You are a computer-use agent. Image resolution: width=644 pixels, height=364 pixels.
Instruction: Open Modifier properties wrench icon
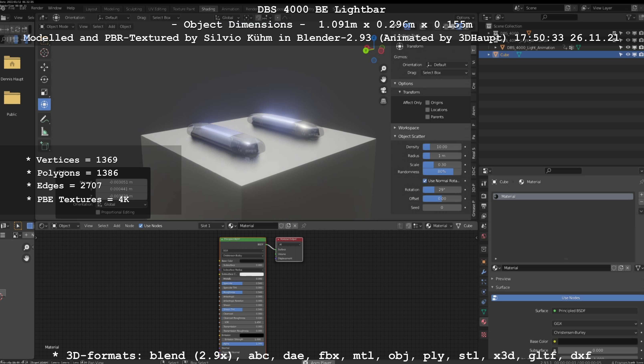pos(484,272)
